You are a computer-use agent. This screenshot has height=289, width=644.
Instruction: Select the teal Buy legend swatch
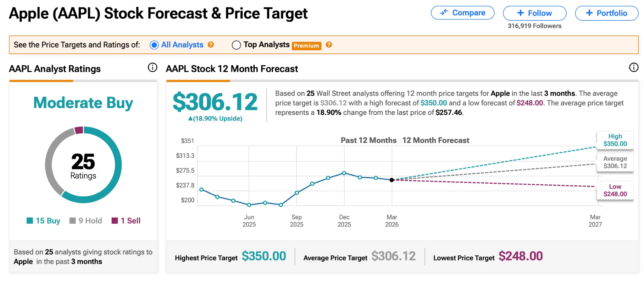[x=30, y=221]
